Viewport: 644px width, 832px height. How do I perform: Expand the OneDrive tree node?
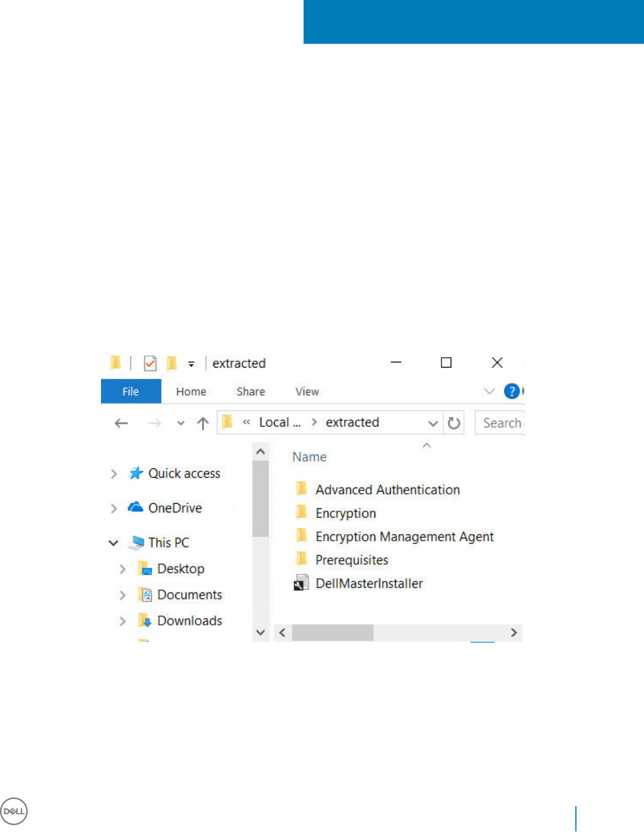point(114,508)
